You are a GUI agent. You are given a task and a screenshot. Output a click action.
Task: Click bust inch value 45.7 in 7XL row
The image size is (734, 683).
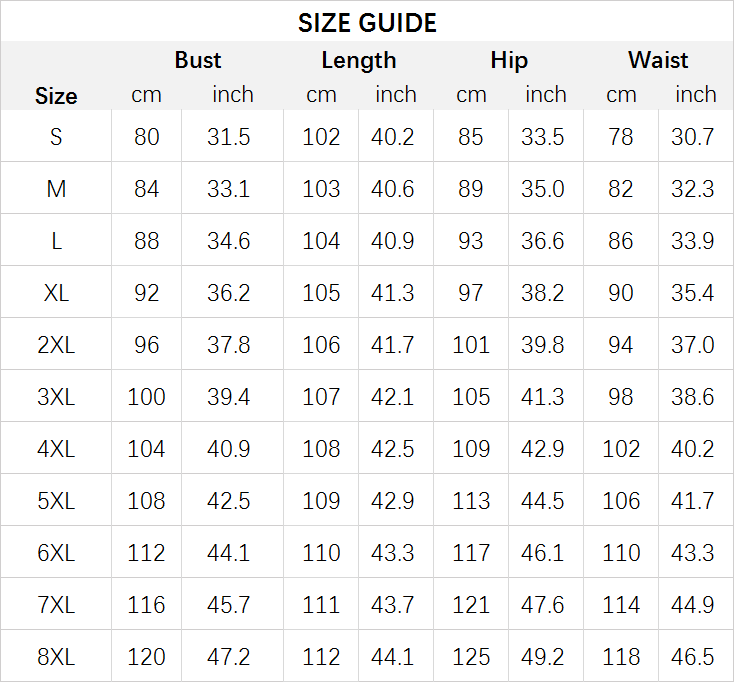[229, 605]
